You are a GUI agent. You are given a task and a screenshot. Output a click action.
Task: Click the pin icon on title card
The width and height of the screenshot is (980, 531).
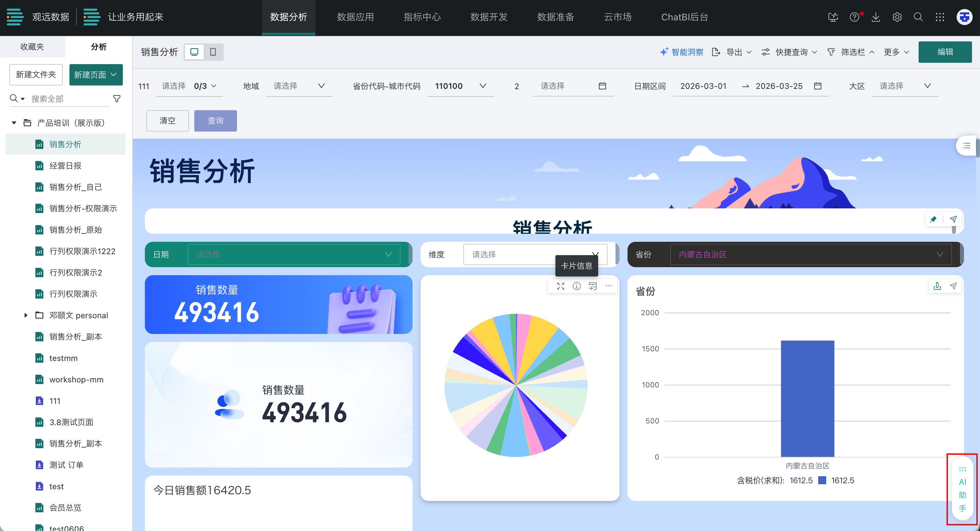point(933,219)
